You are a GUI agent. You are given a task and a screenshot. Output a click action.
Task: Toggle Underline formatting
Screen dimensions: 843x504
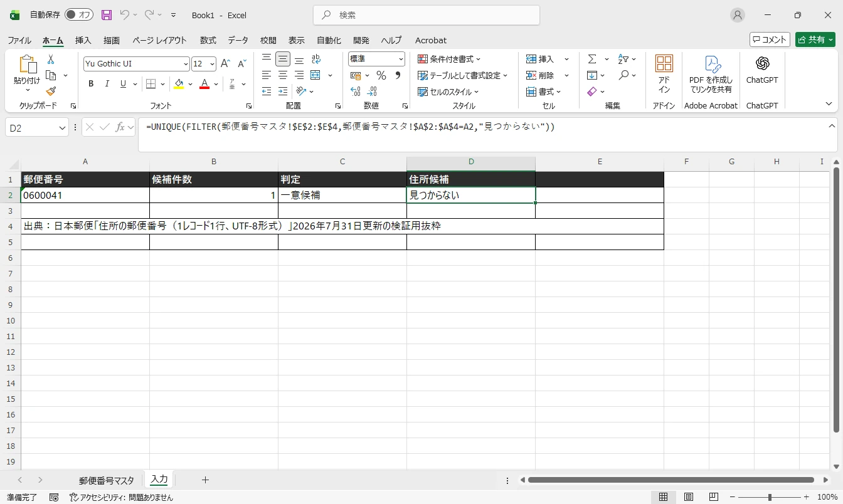(x=124, y=84)
